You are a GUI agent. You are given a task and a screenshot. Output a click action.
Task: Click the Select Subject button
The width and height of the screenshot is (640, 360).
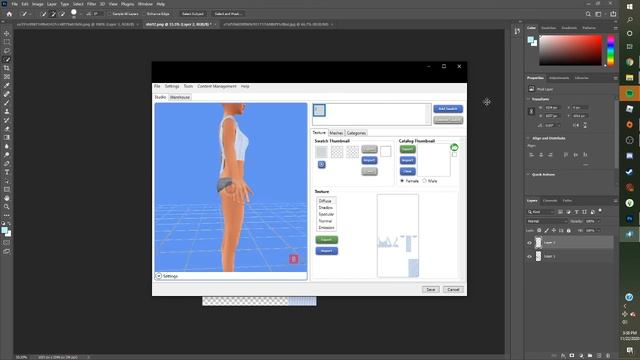coord(193,14)
